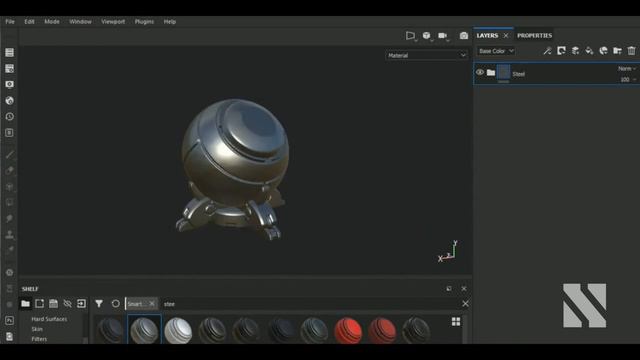Open the Material viewport mode dropdown
The image size is (640, 360).
pos(427,55)
